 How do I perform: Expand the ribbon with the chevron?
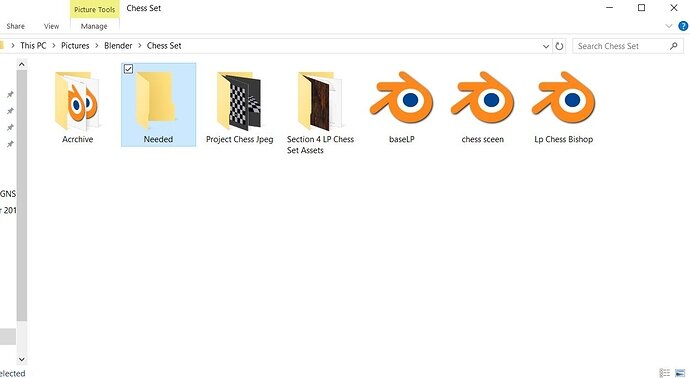(669, 26)
